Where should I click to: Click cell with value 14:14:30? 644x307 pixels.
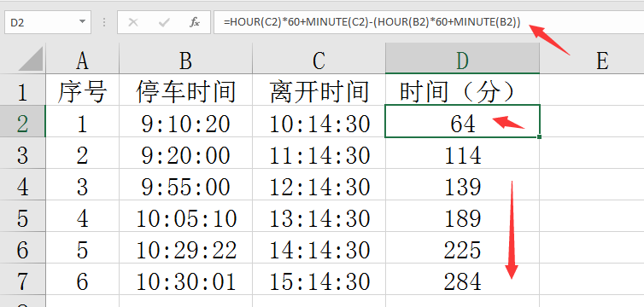tap(319, 247)
